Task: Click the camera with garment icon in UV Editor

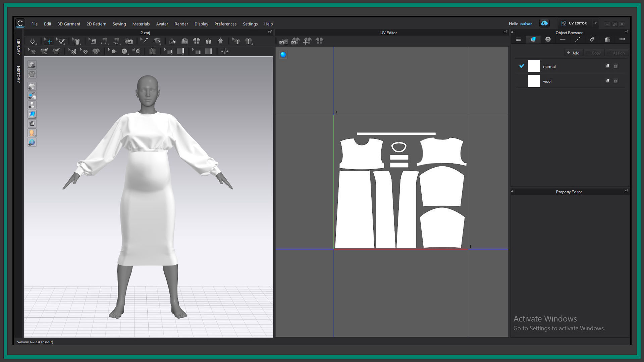Action: 295,41
